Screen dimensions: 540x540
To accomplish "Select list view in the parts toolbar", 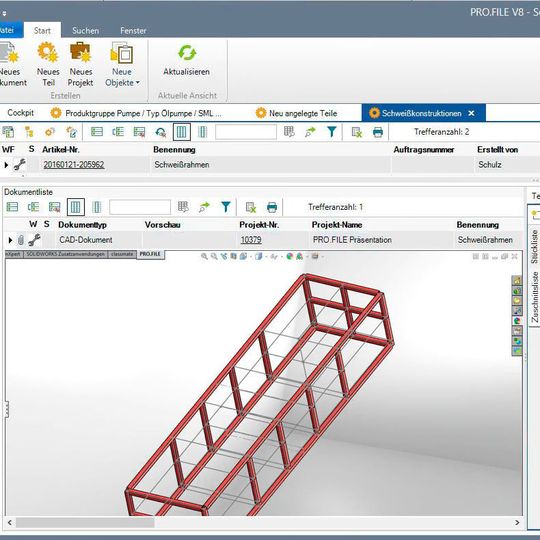I will pos(97,132).
